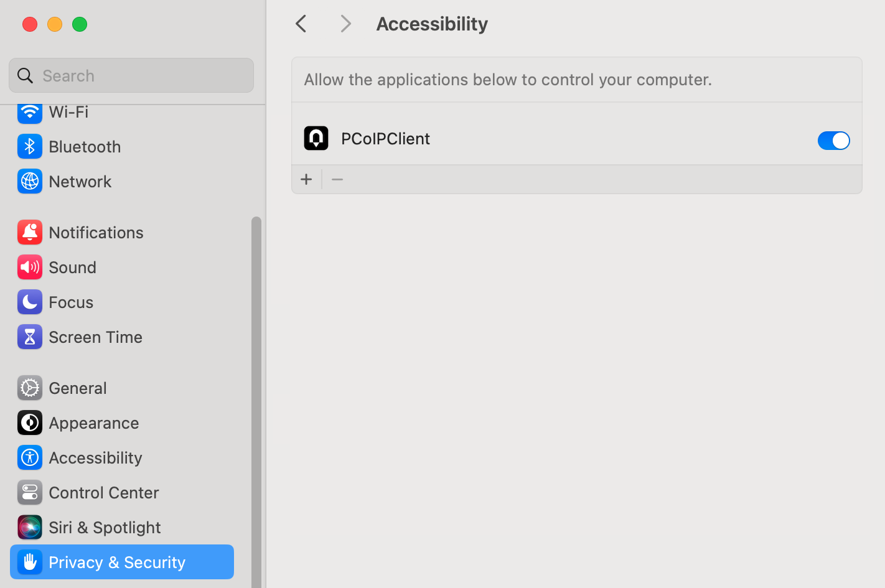The height and width of the screenshot is (588, 885).
Task: Open Focus settings pane
Action: pos(122,302)
